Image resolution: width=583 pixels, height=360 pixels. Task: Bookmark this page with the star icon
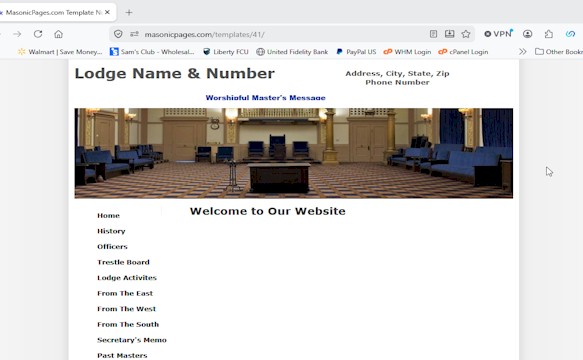(x=466, y=34)
